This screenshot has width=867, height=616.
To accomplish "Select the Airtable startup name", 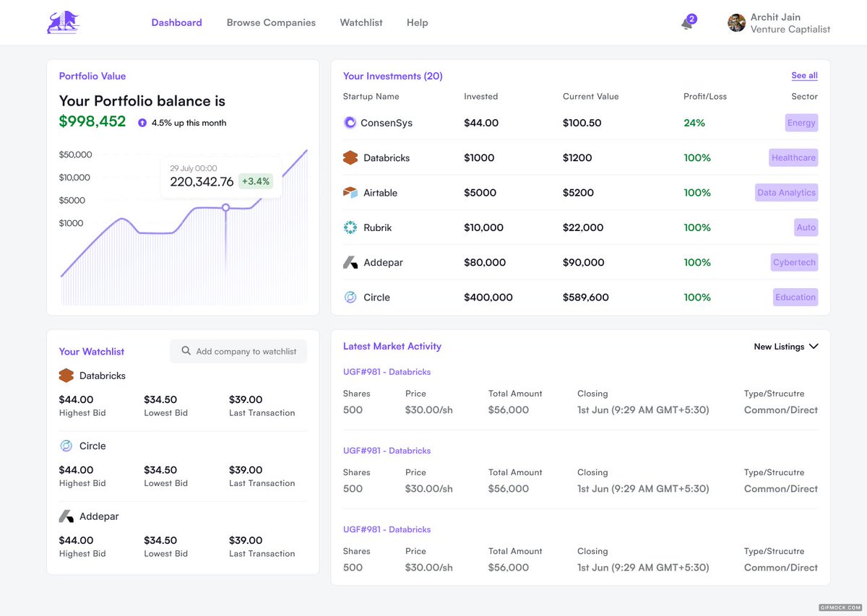I will 380,193.
